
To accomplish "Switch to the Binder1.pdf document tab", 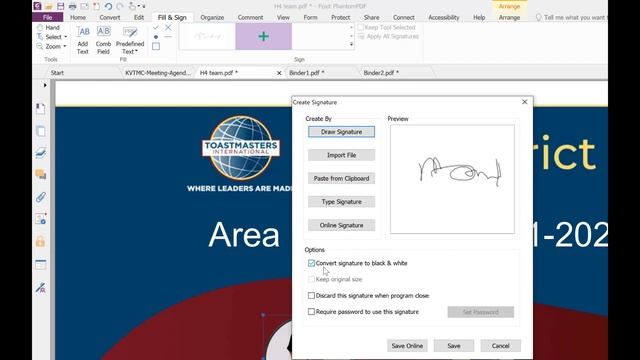I will point(307,73).
